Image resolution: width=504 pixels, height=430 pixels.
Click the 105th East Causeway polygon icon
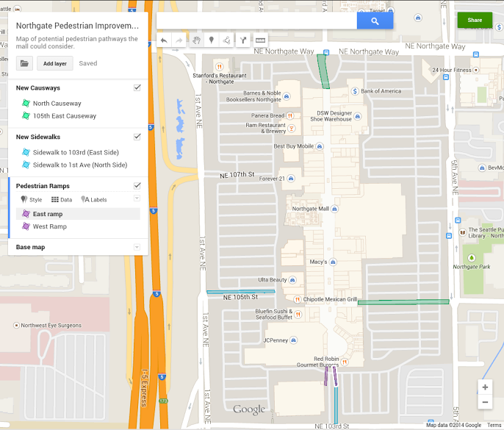[26, 116]
